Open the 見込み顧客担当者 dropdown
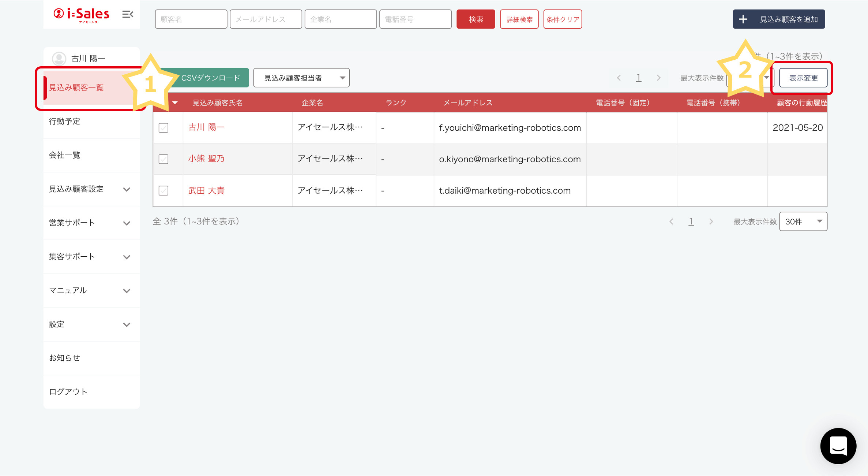The height and width of the screenshot is (476, 868). point(301,78)
